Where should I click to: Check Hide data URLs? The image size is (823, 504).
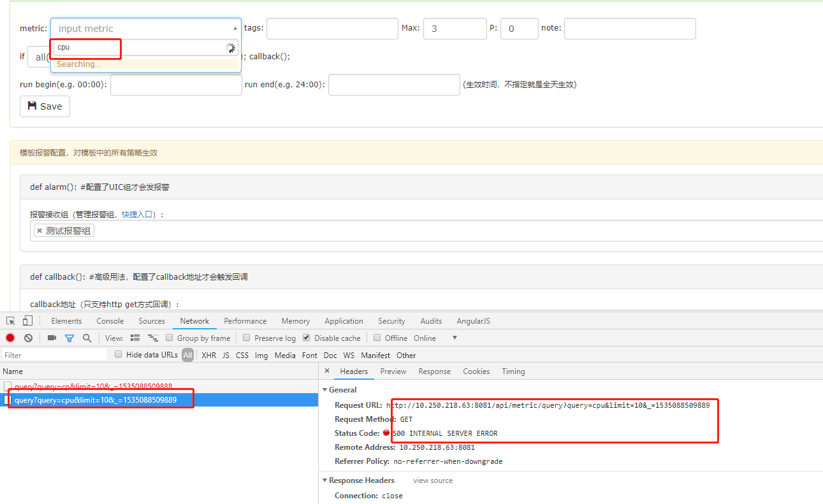click(118, 354)
